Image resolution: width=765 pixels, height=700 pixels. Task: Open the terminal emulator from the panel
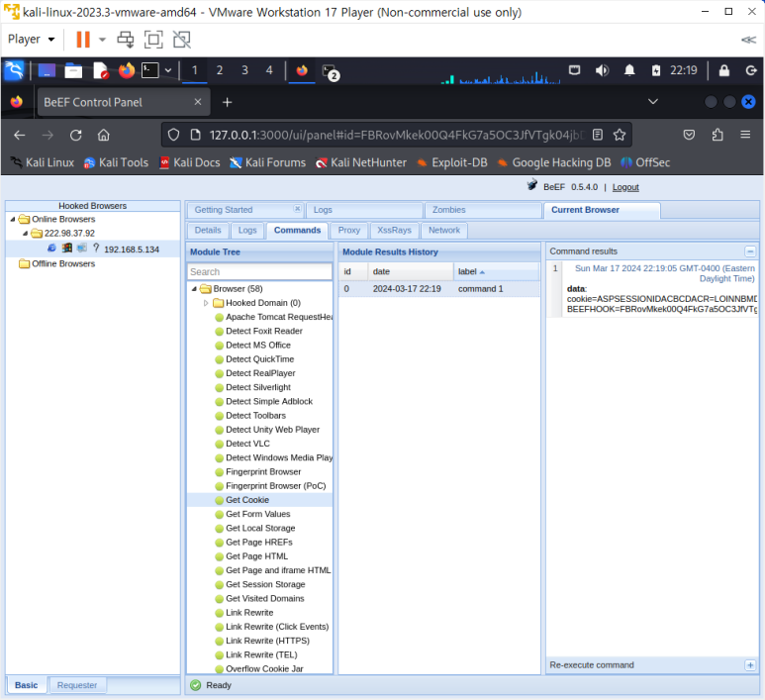(x=150, y=70)
